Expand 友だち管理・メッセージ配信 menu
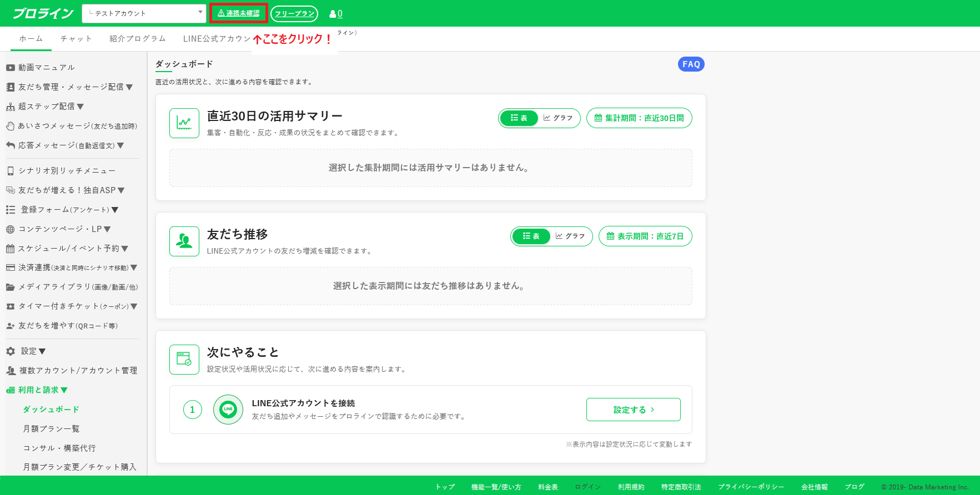This screenshot has width=980, height=495. click(x=129, y=87)
